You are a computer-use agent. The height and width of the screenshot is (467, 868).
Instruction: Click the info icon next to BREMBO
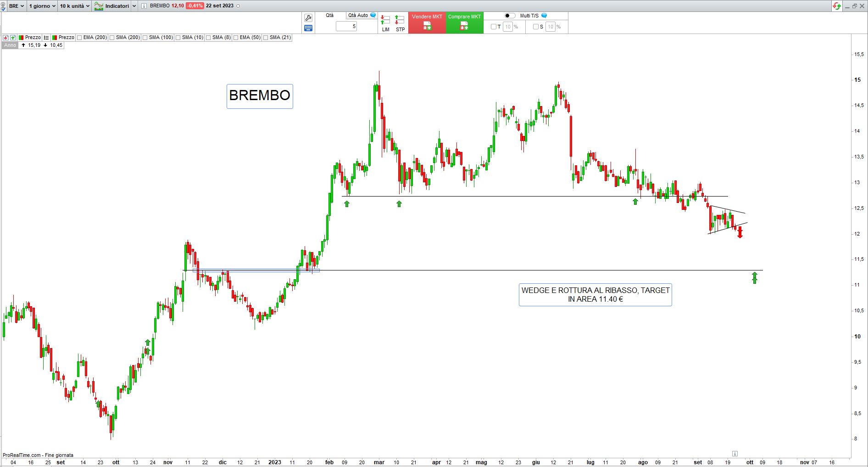coord(144,6)
